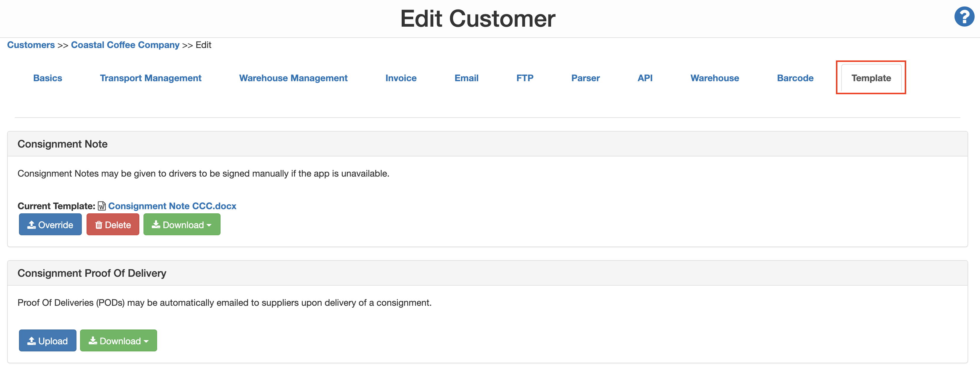Open the API tab
Screen dimensions: 980x368
tap(645, 78)
